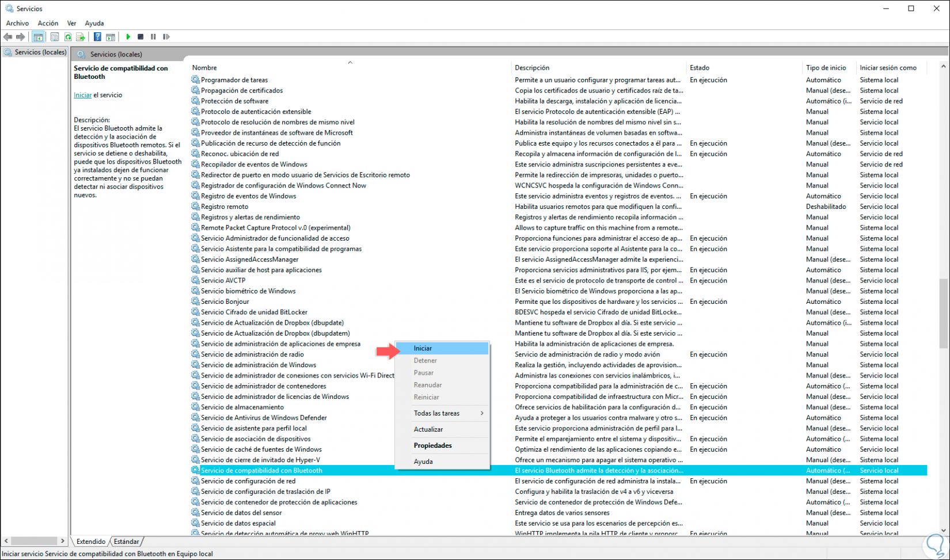The image size is (950, 560).
Task: Open the Archivo menu
Action: tap(17, 24)
